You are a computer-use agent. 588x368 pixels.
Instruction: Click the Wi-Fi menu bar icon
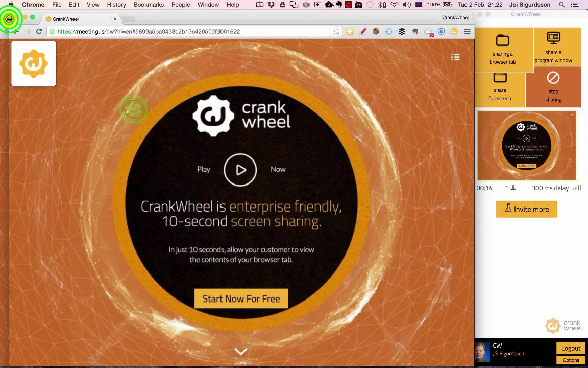pos(394,5)
